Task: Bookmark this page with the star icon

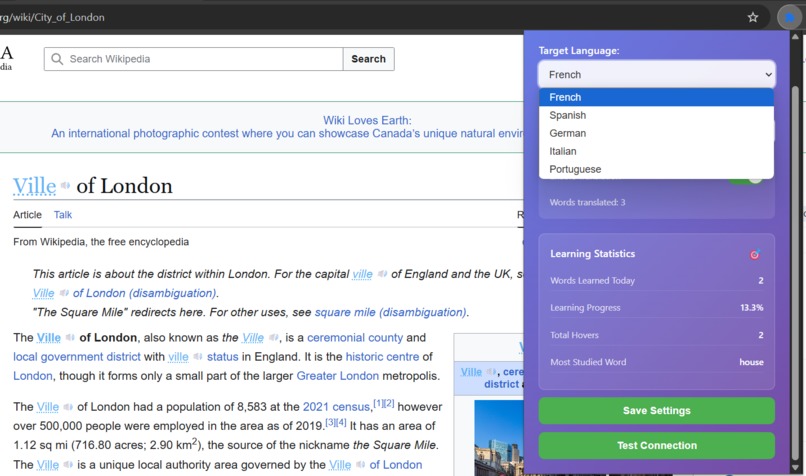Action: point(753,17)
